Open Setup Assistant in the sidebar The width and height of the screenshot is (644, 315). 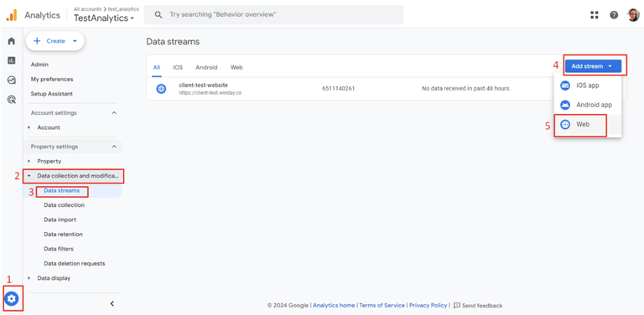click(52, 94)
